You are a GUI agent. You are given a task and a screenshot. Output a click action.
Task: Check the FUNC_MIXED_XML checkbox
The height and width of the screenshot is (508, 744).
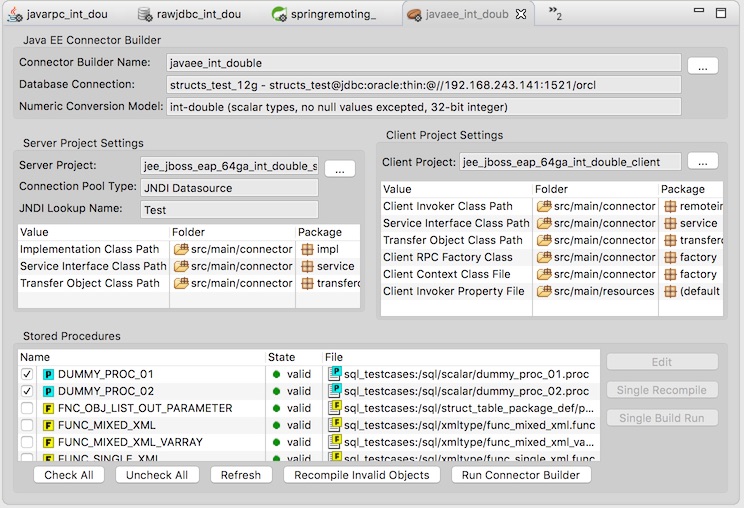[x=27, y=425]
